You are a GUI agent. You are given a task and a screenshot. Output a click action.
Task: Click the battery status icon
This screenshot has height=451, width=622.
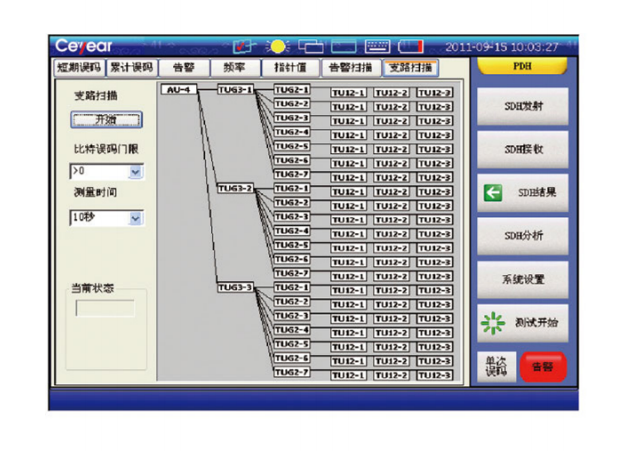click(412, 47)
